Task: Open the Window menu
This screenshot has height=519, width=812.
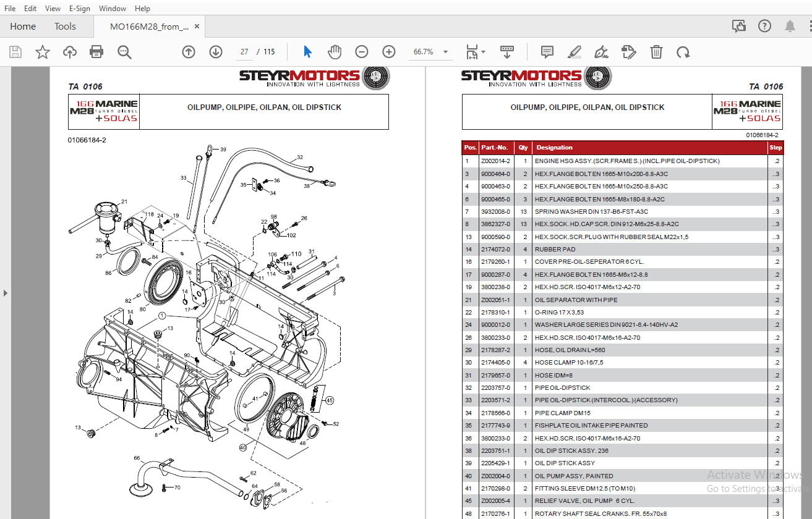Action: tap(113, 8)
